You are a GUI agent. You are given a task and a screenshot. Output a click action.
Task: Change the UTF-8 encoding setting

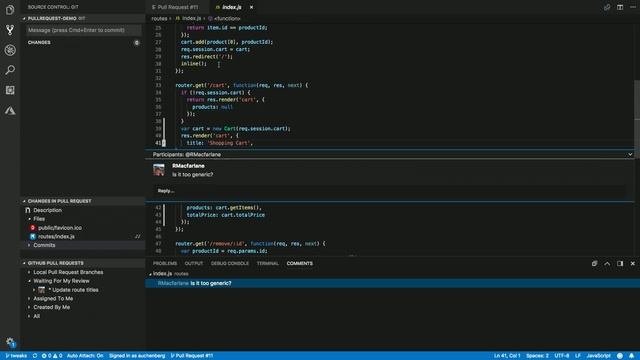562,356
